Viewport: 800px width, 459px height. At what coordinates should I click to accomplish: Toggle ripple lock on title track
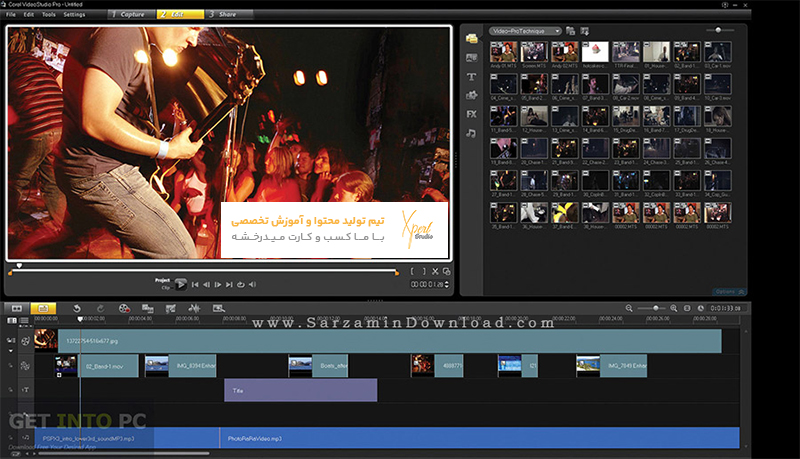pos(10,390)
